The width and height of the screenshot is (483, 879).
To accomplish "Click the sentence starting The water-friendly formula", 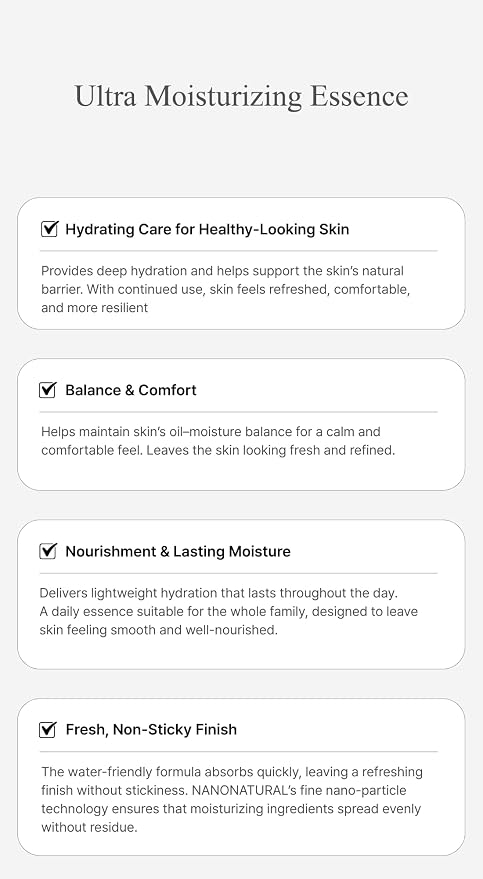I will point(232,781).
